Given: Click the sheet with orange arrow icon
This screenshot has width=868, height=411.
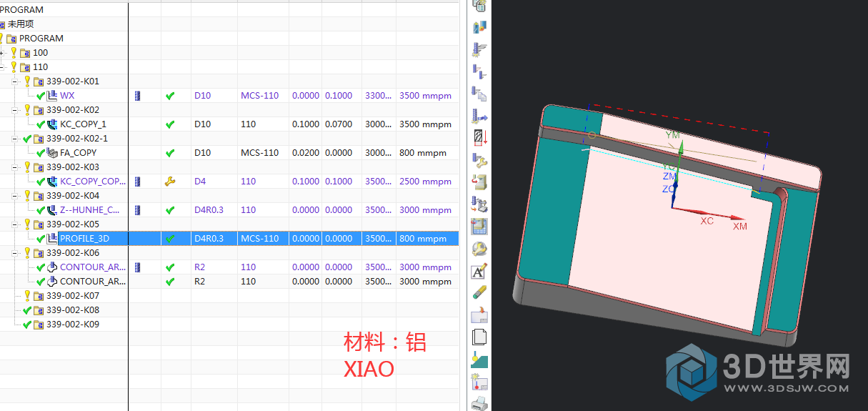Looking at the screenshot, I should coord(479,315).
